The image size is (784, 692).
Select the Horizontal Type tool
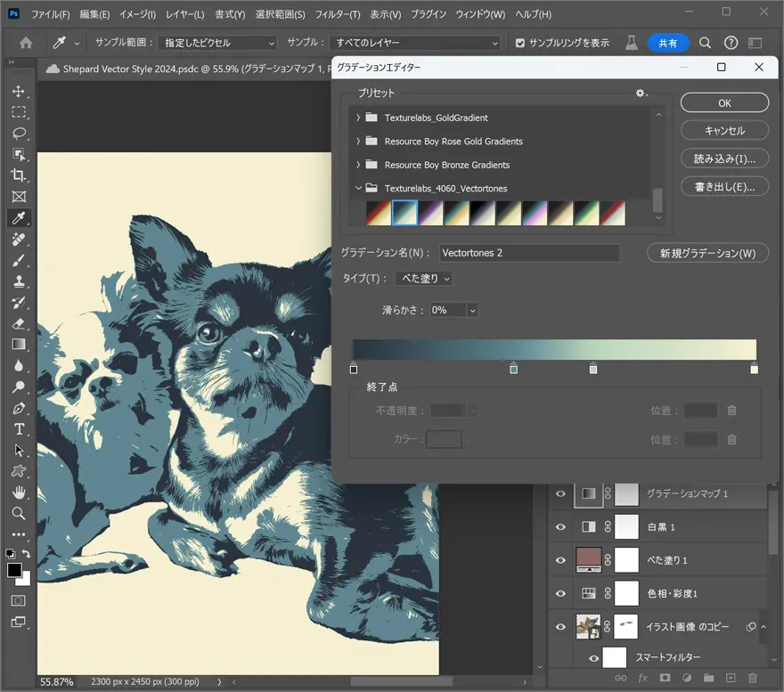[19, 429]
